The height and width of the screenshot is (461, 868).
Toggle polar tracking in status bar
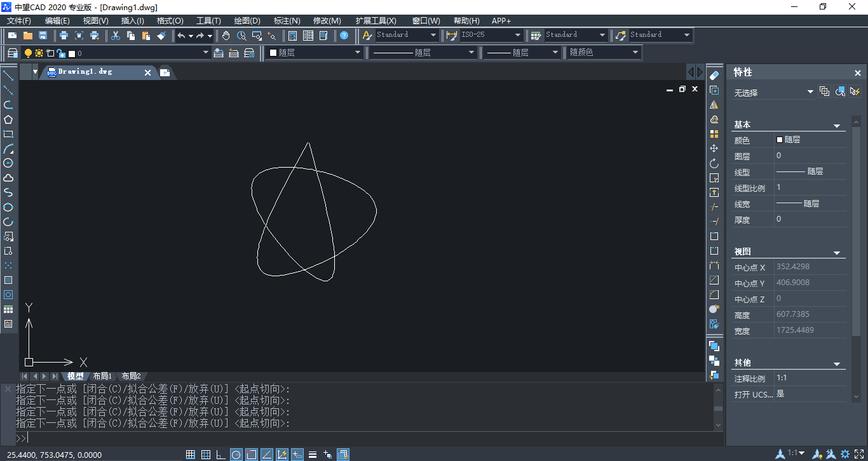click(236, 454)
